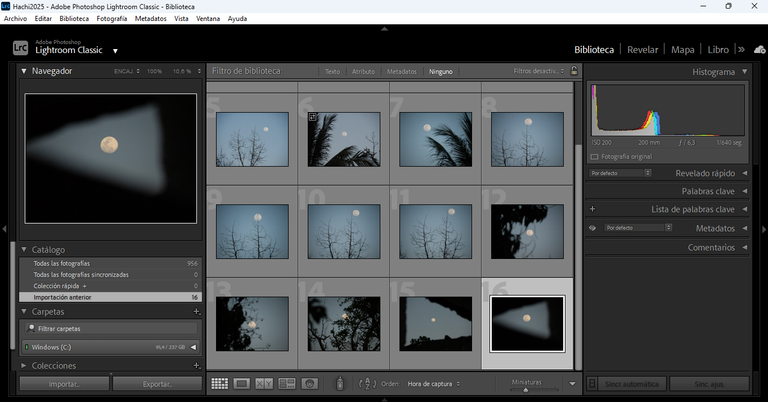
Task: Click the Lrc logo icon
Action: 20,47
